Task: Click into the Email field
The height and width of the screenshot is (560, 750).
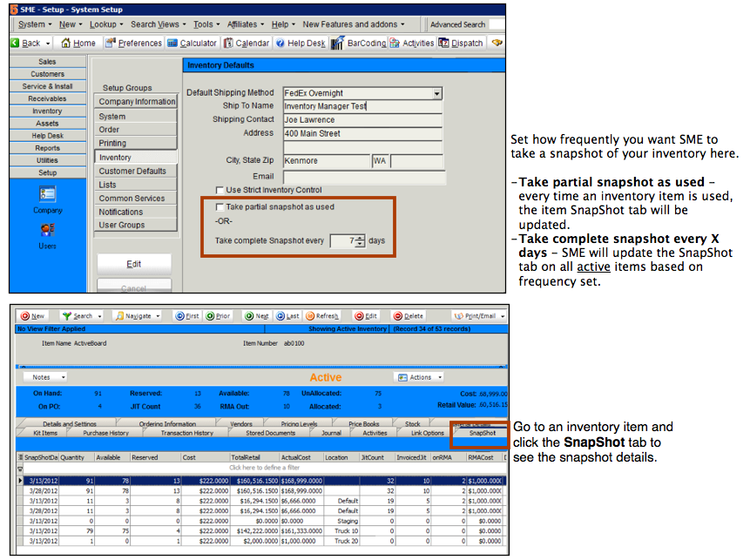Action: (364, 177)
